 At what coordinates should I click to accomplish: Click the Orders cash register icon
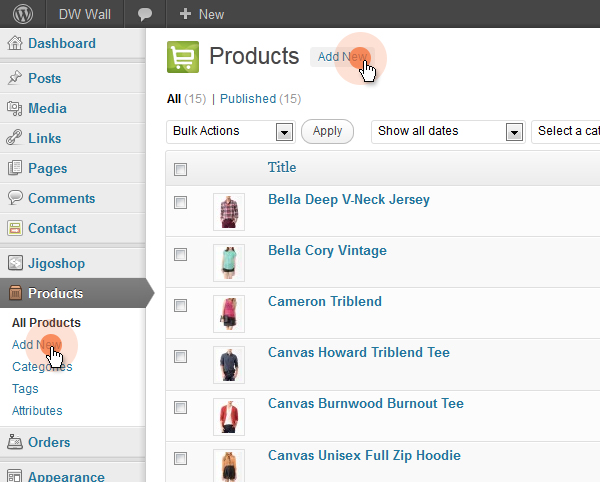coord(15,442)
